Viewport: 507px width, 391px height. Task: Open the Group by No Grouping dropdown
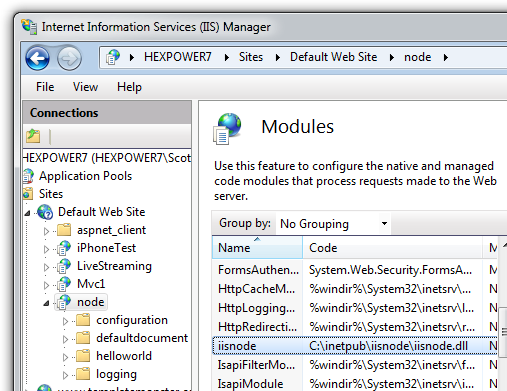(333, 224)
